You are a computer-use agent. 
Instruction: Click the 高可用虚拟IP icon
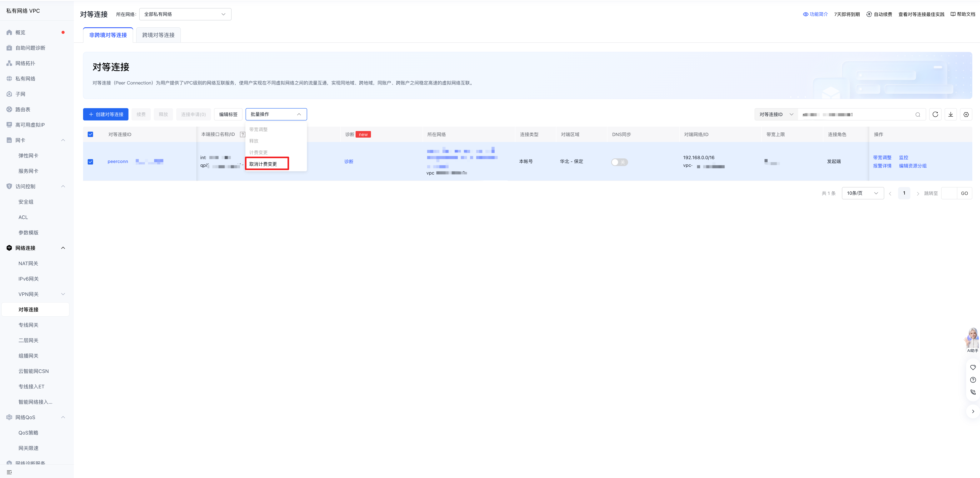[x=9, y=125]
